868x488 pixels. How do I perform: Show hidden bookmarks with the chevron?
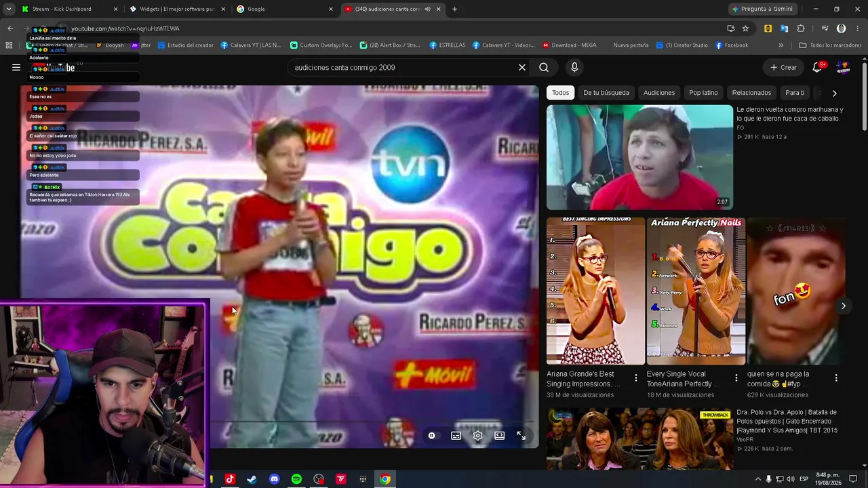781,45
